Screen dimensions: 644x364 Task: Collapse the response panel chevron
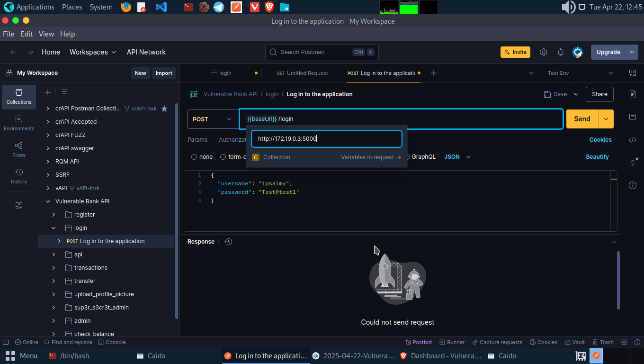[614, 242]
